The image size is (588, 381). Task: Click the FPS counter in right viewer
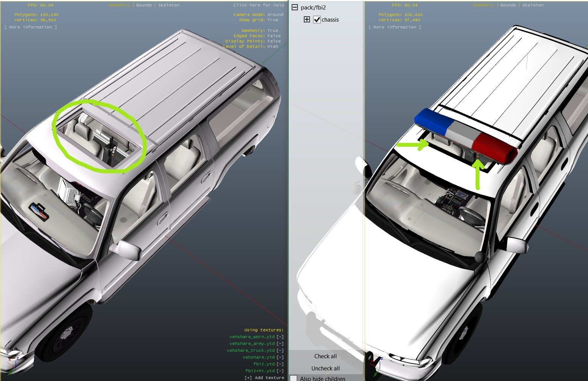tap(405, 5)
